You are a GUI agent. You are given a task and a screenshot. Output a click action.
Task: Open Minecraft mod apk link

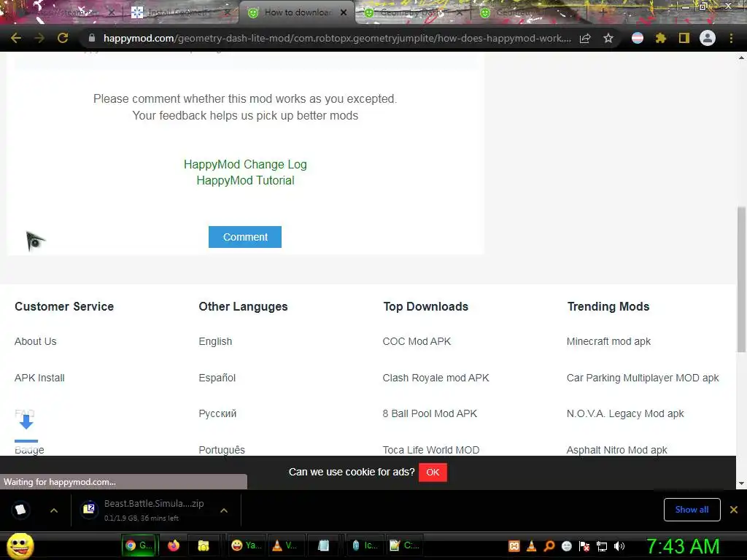coord(608,341)
